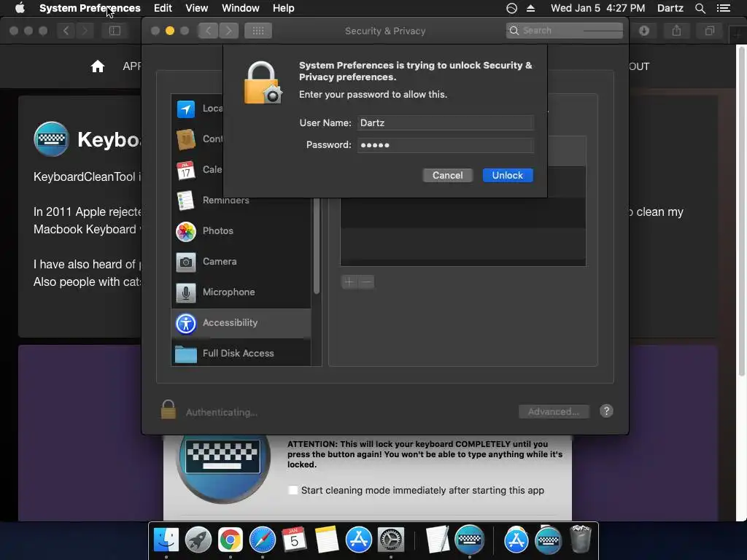Screen dimensions: 747x560
Task: Open the Edit menu
Action: pyautogui.click(x=163, y=8)
